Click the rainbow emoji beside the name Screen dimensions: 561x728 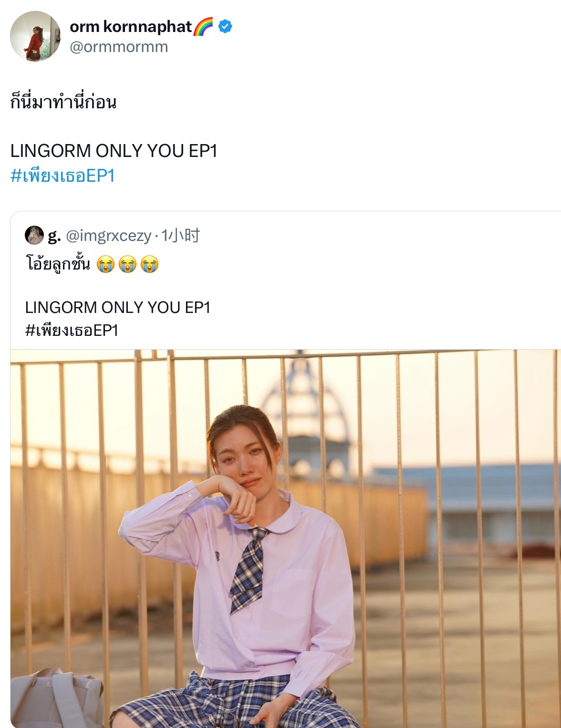(204, 27)
